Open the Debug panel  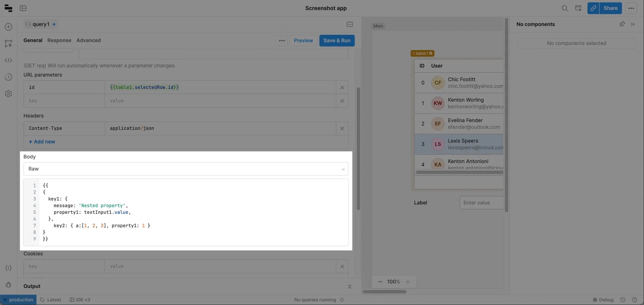click(x=603, y=300)
